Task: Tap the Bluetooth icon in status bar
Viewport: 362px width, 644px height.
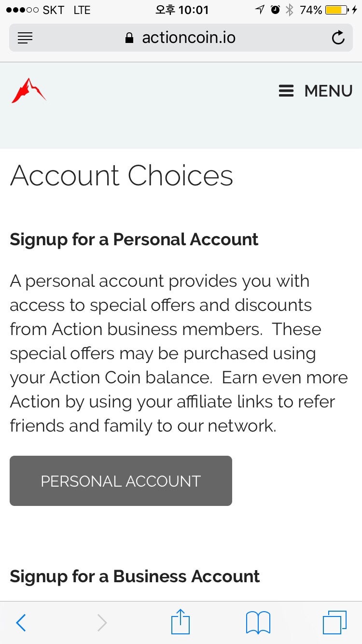Action: tap(290, 10)
